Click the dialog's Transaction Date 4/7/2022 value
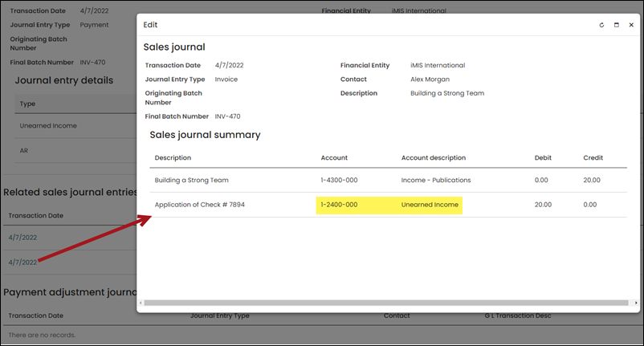Screen dimensions: 644x346 (229, 65)
